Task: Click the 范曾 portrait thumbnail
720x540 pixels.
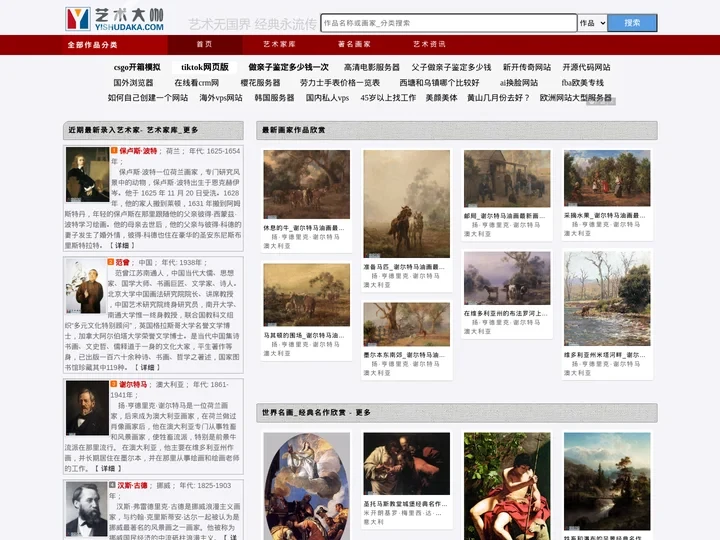Action: (86, 286)
